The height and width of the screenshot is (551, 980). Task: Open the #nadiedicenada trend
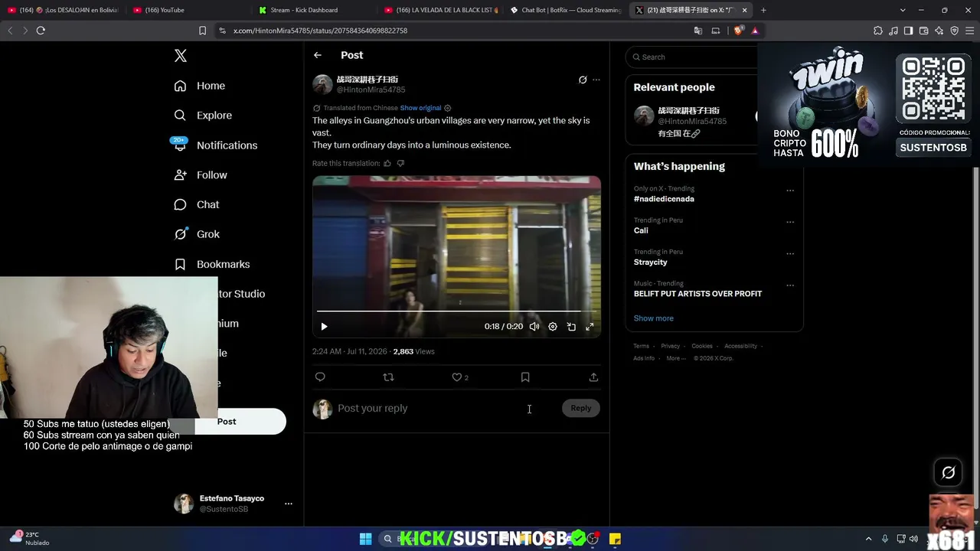coord(664,199)
